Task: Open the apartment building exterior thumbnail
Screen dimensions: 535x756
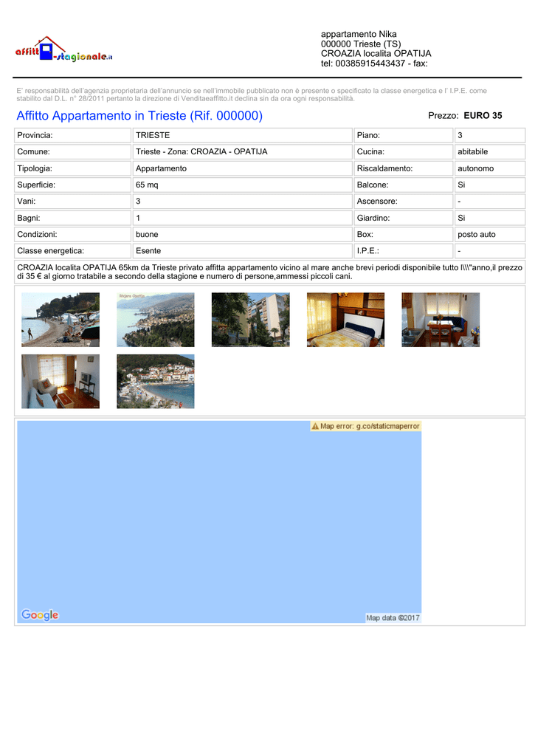Action: point(251,320)
